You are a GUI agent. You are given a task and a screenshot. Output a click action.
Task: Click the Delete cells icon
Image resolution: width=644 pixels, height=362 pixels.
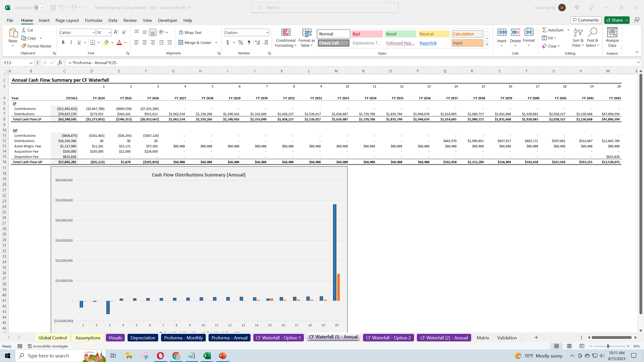[x=515, y=32]
